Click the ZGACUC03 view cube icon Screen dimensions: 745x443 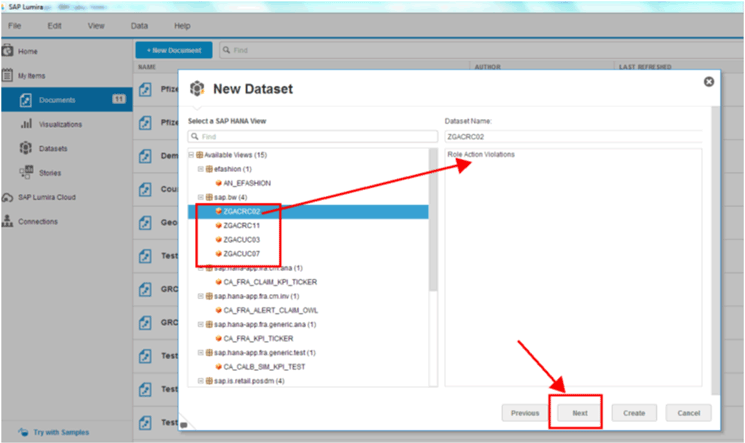pyautogui.click(x=219, y=240)
